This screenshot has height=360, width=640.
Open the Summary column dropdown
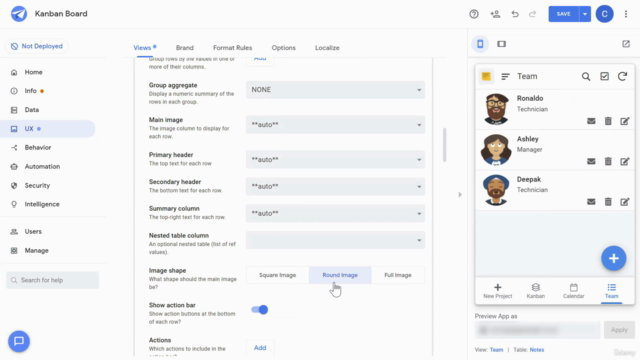click(x=335, y=213)
